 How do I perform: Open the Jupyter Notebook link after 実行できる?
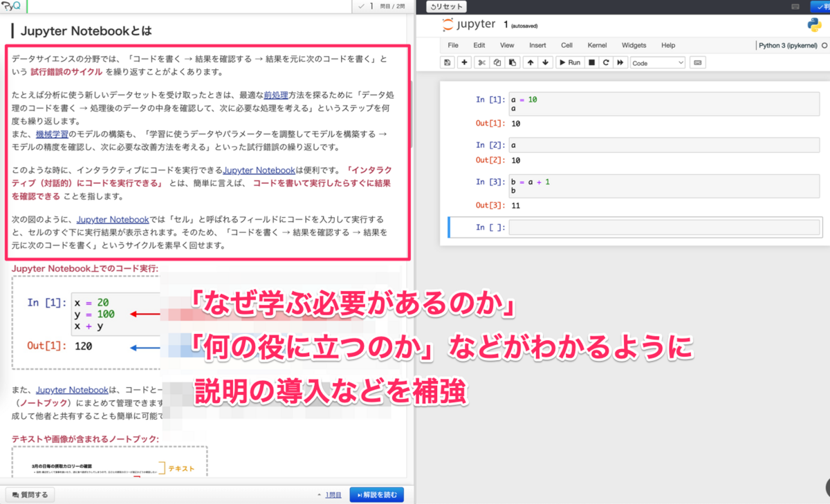(x=259, y=170)
